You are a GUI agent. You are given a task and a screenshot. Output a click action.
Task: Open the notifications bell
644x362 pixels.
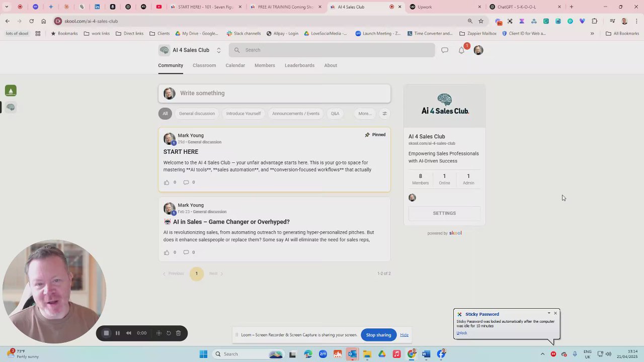[x=461, y=50]
